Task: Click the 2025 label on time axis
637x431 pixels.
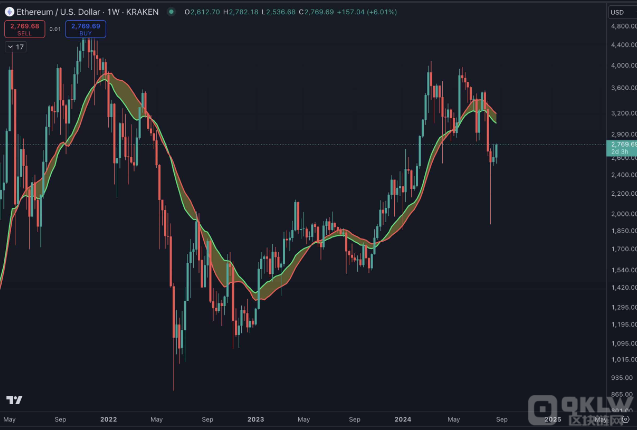Action: tap(551, 421)
